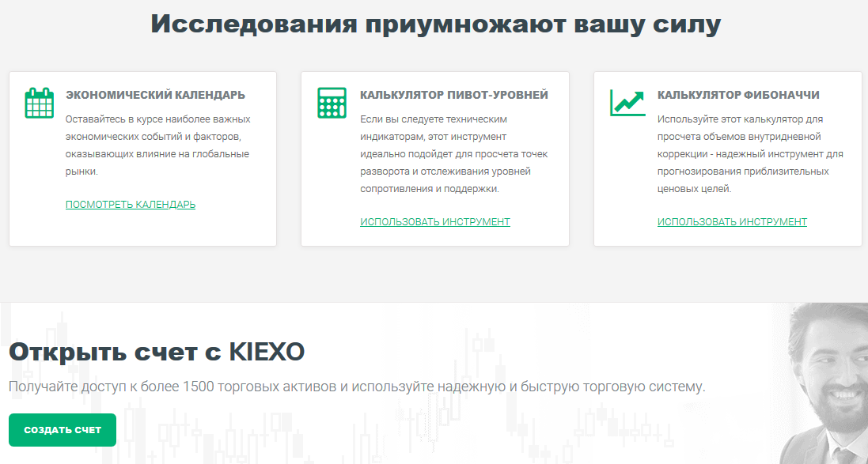The height and width of the screenshot is (464, 868).
Task: Click the Fibonacci calculator description paragraph
Action: (750, 154)
